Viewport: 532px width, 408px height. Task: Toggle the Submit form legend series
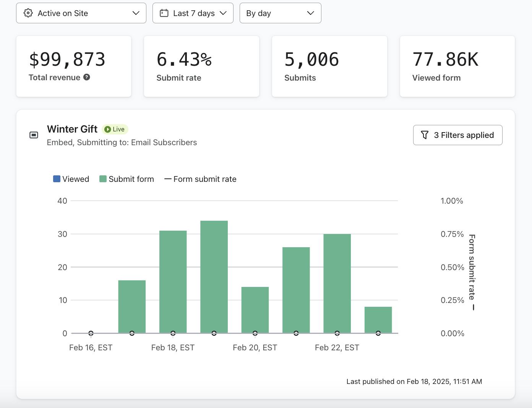pos(127,179)
